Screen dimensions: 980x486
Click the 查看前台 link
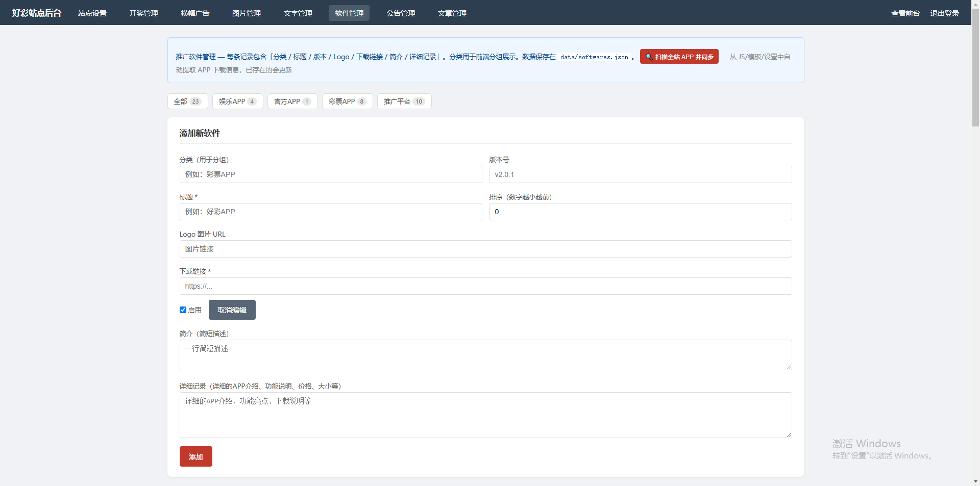click(905, 13)
